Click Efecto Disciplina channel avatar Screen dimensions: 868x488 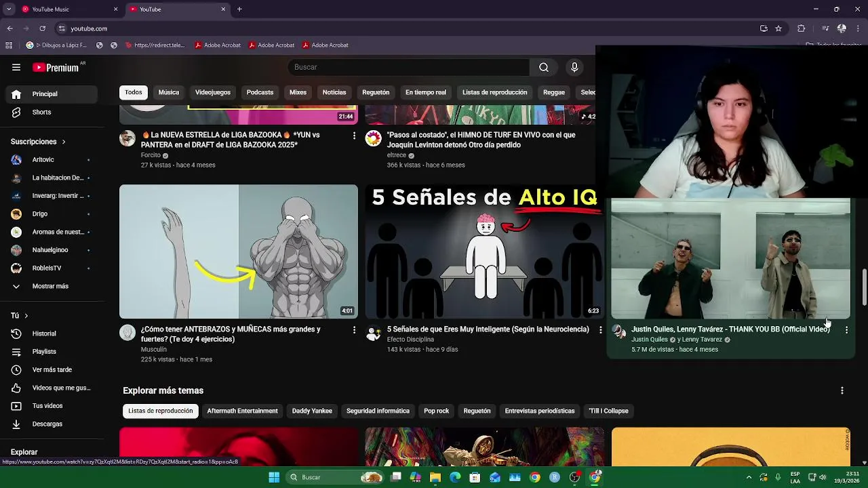tap(374, 333)
